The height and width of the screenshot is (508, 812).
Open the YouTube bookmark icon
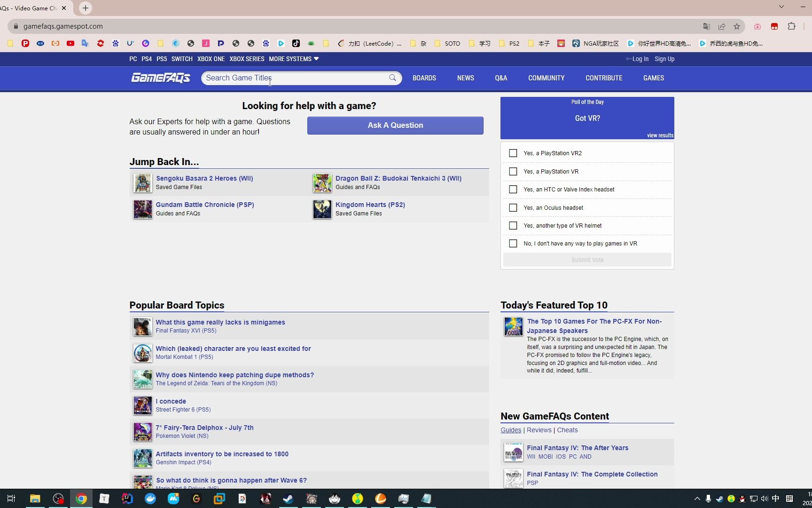tap(70, 43)
